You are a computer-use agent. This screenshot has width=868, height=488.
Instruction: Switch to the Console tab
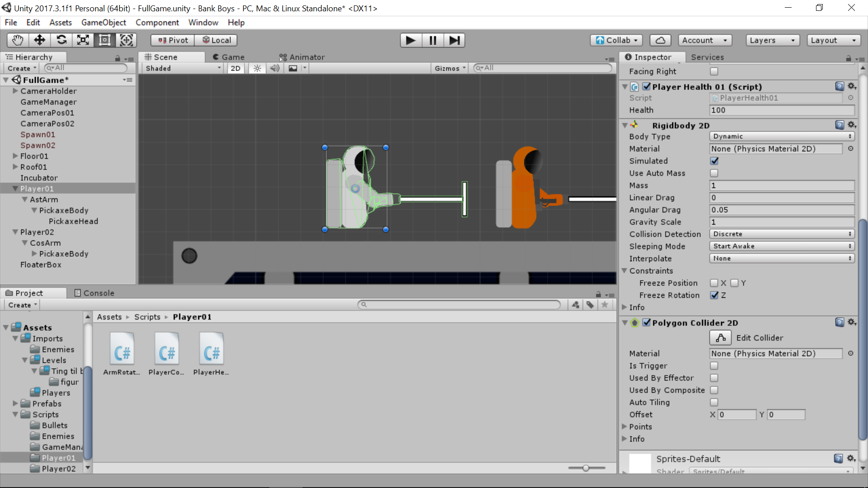point(94,293)
